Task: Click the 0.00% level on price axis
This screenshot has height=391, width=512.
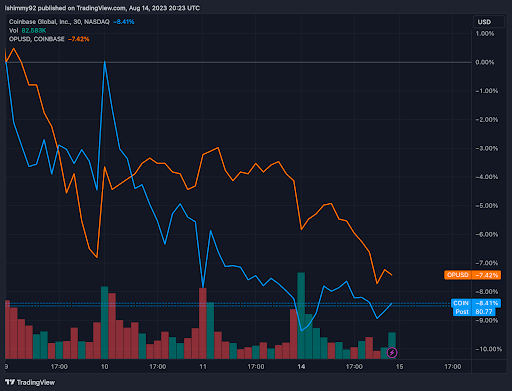Action: click(x=485, y=62)
